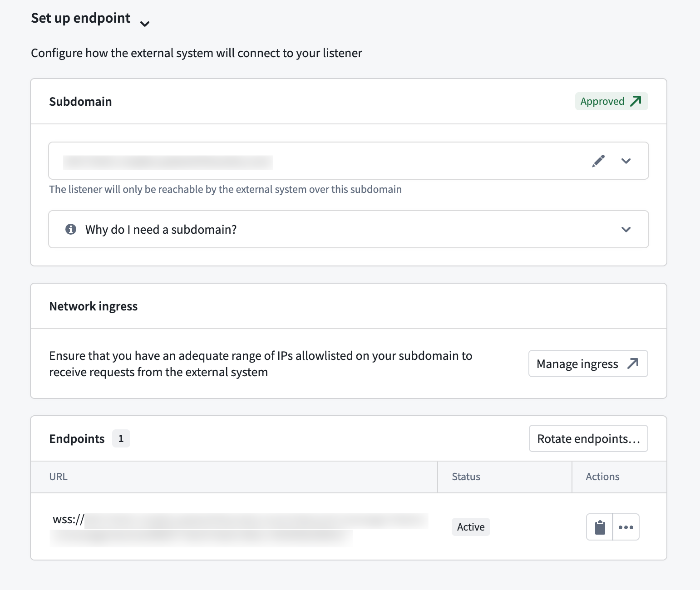Open more actions via the ellipsis icon

tap(626, 526)
